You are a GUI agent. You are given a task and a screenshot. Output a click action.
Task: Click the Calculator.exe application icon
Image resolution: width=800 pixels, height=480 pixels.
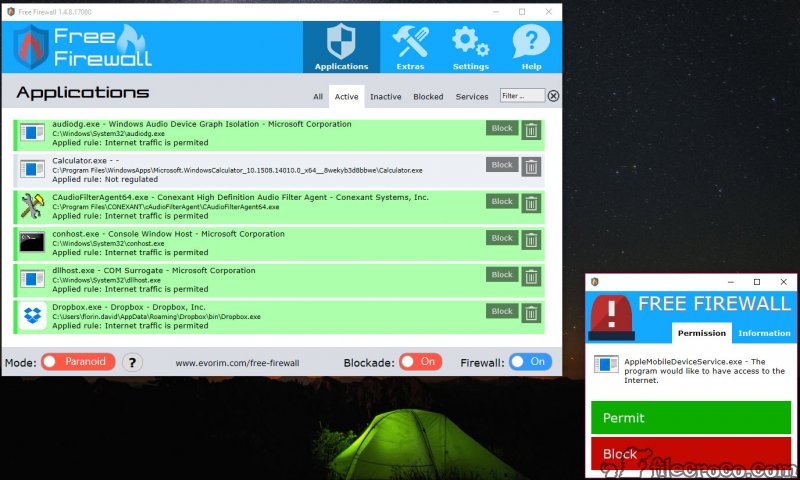(x=32, y=169)
